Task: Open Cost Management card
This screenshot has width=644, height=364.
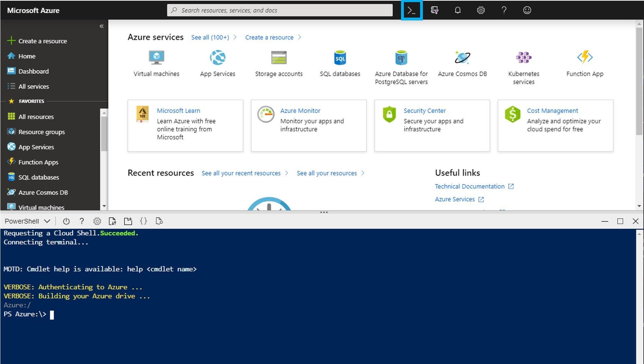Action: pos(555,126)
